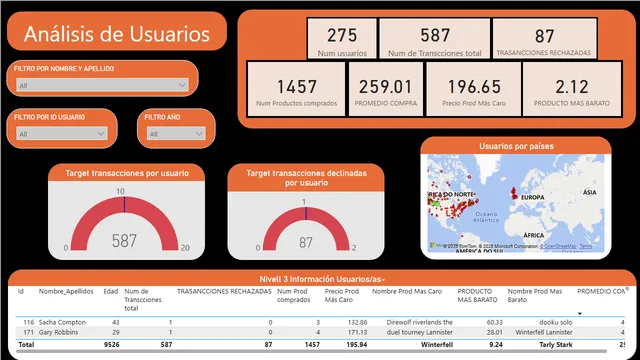Click the cell Direwolf riverlands the

click(x=420, y=322)
